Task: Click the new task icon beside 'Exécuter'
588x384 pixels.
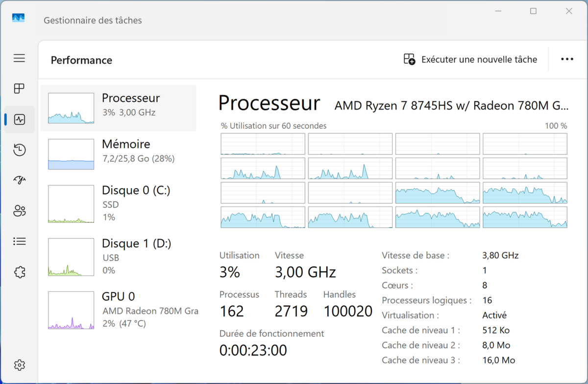Action: coord(409,59)
